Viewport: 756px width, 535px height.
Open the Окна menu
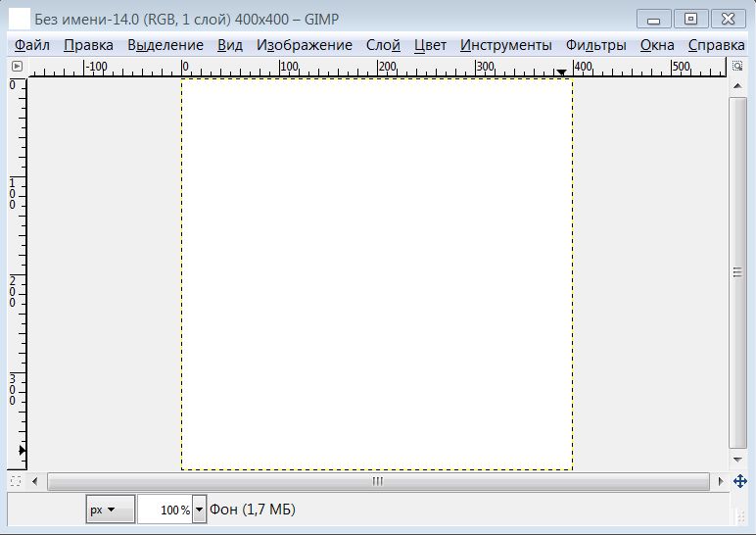[657, 45]
